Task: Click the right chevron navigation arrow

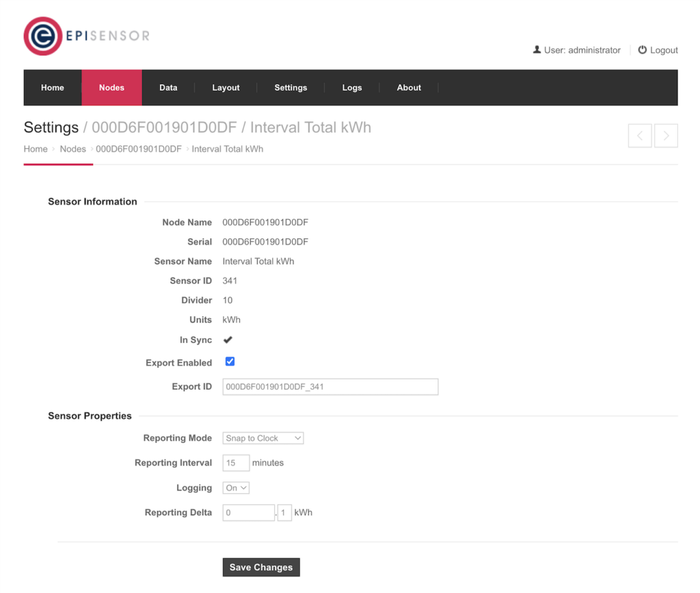Action: pos(666,135)
